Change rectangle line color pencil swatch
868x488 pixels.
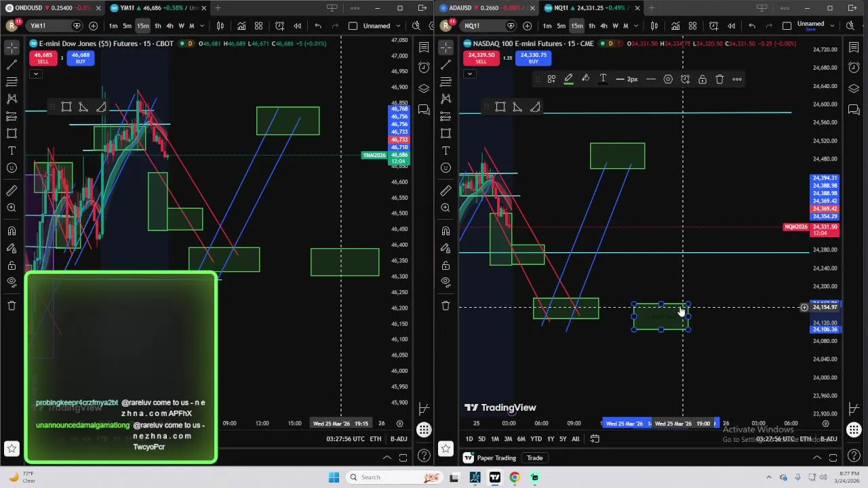(568, 79)
